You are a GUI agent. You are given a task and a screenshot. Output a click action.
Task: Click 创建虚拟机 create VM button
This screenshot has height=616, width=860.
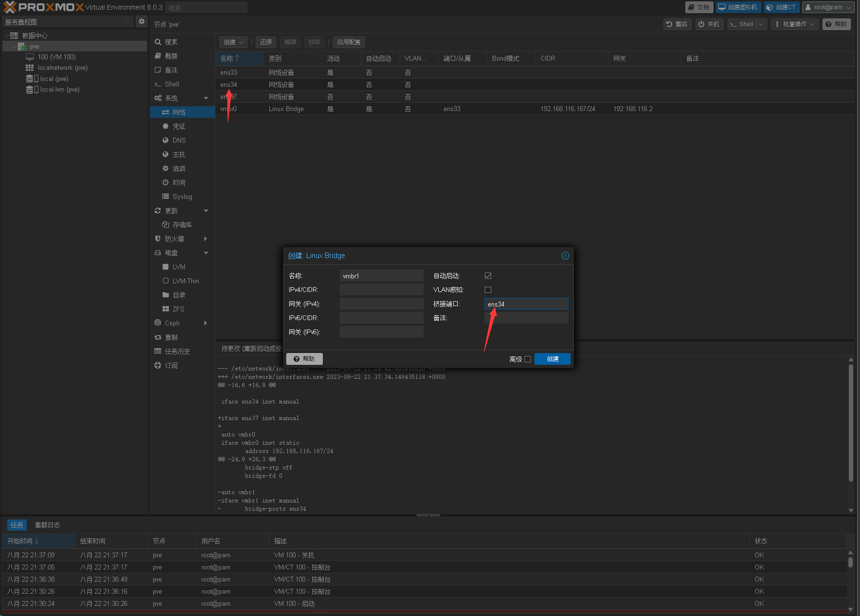click(x=738, y=7)
